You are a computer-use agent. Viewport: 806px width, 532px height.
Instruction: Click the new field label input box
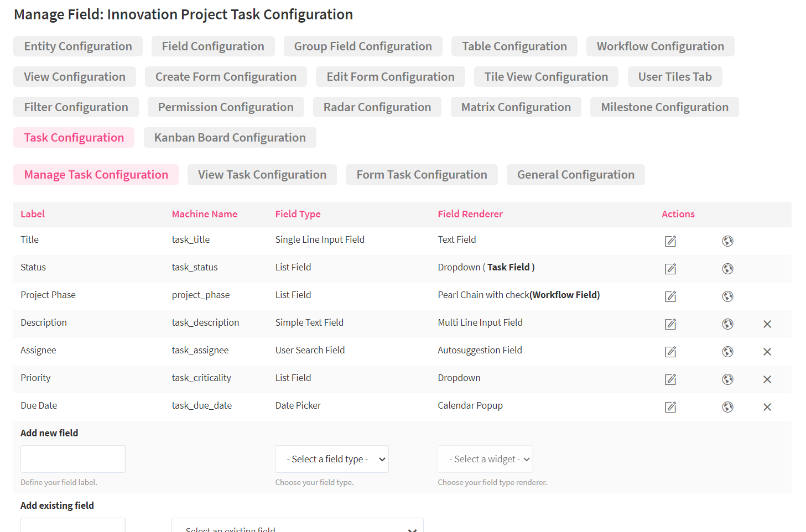(72, 458)
